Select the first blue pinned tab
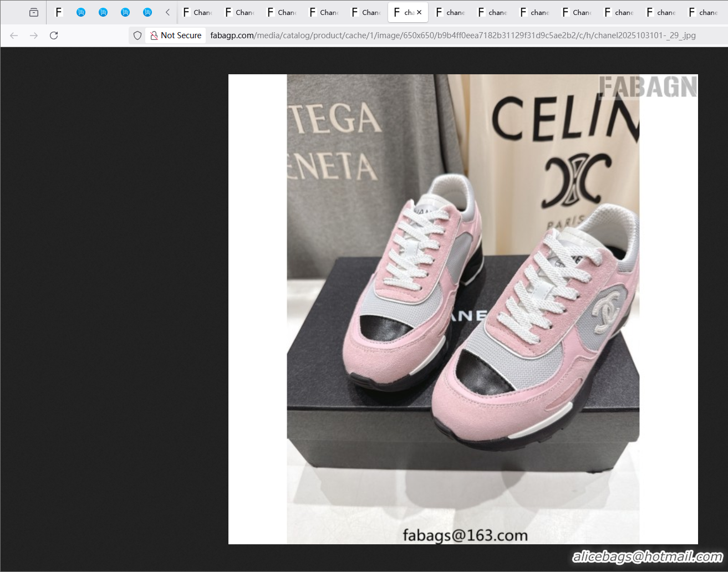The height and width of the screenshot is (572, 728). pyautogui.click(x=81, y=12)
